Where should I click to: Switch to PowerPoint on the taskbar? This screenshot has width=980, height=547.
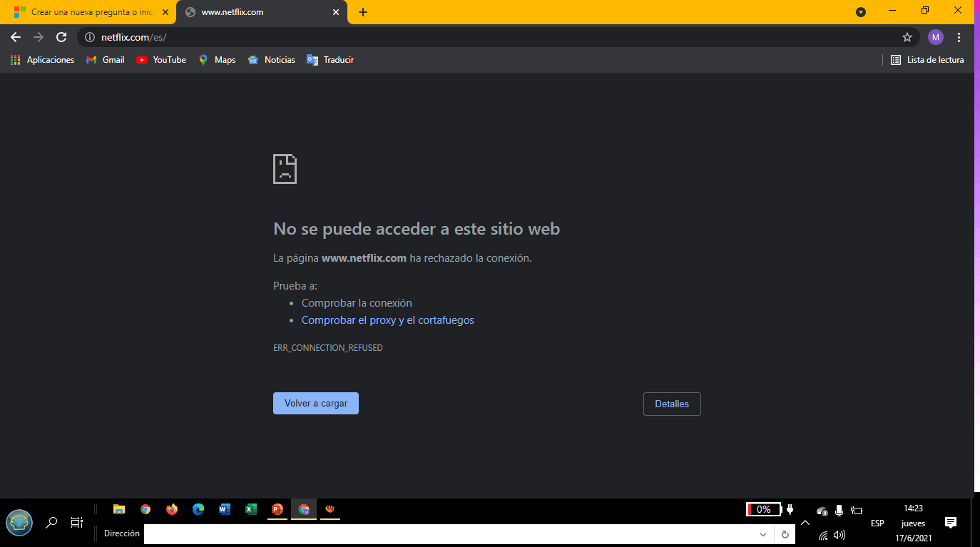tap(277, 509)
